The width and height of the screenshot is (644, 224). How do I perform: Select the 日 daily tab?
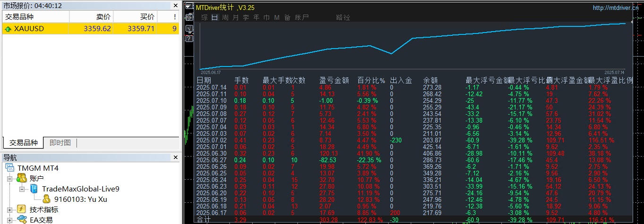215,17
